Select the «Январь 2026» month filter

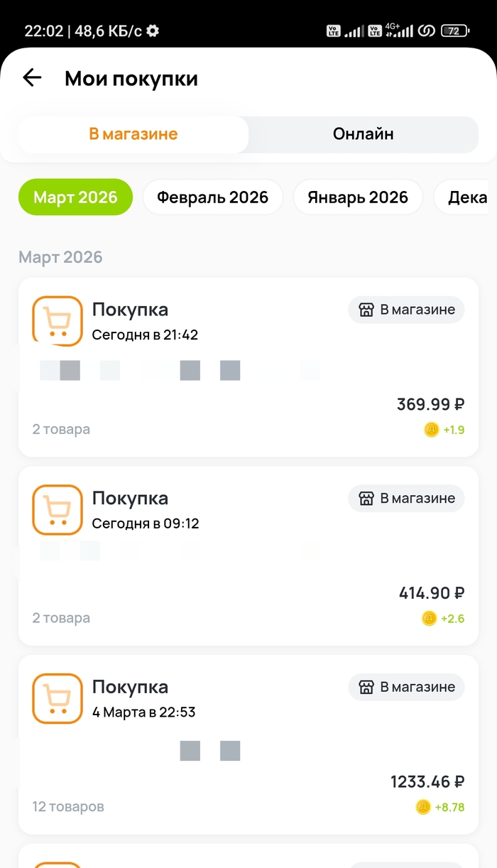pyautogui.click(x=358, y=197)
